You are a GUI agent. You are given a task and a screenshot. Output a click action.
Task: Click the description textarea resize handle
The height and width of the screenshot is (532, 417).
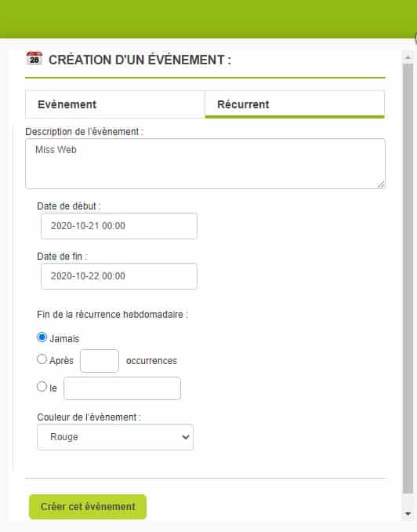[381, 184]
